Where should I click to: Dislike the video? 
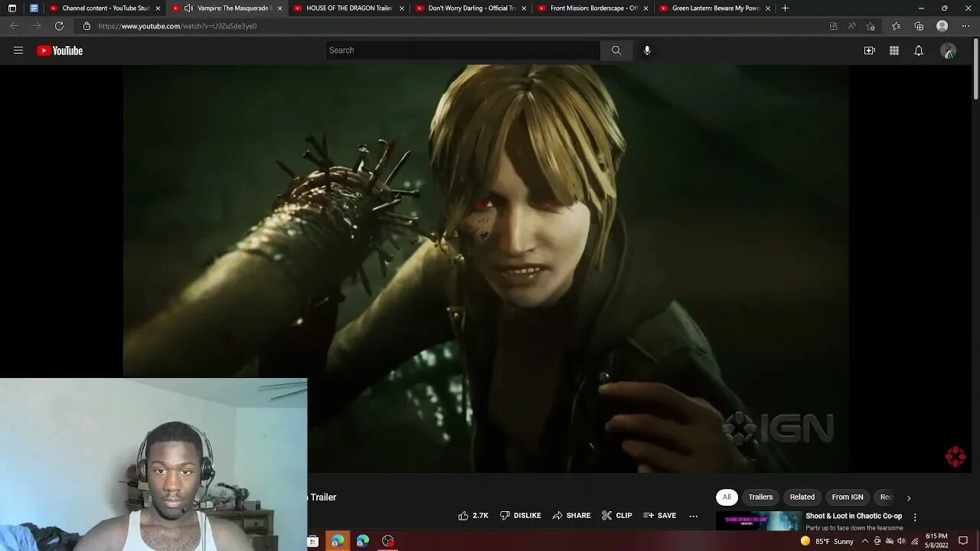pyautogui.click(x=521, y=516)
